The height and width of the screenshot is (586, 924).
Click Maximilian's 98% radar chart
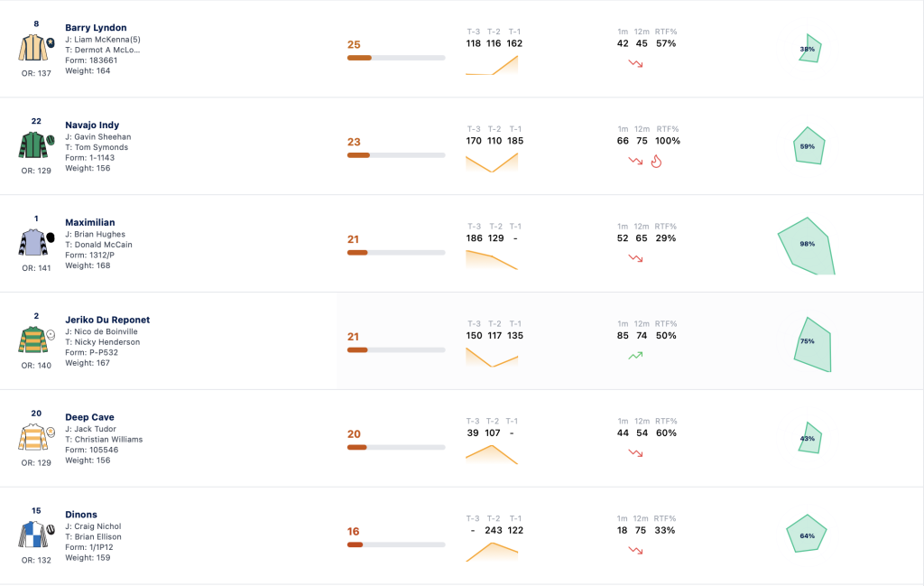[807, 246]
